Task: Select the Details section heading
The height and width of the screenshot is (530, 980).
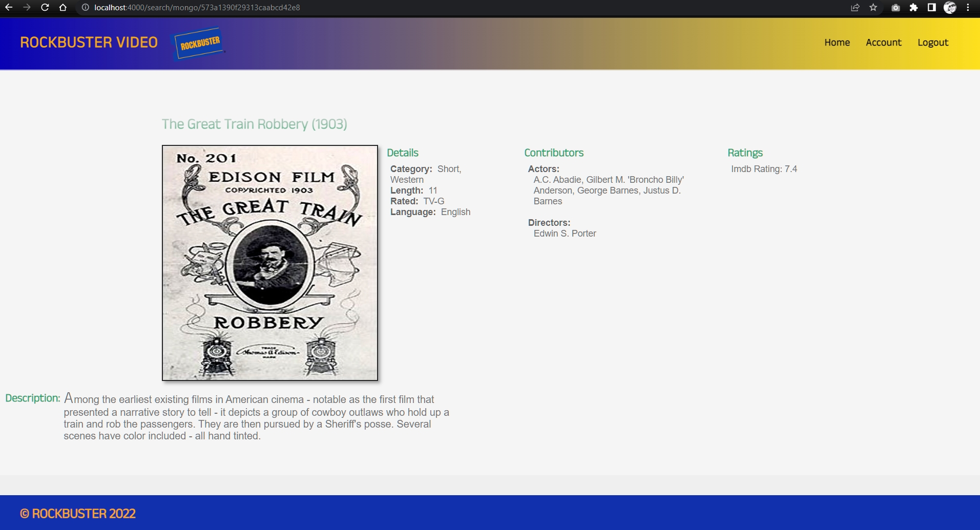Action: (x=403, y=153)
